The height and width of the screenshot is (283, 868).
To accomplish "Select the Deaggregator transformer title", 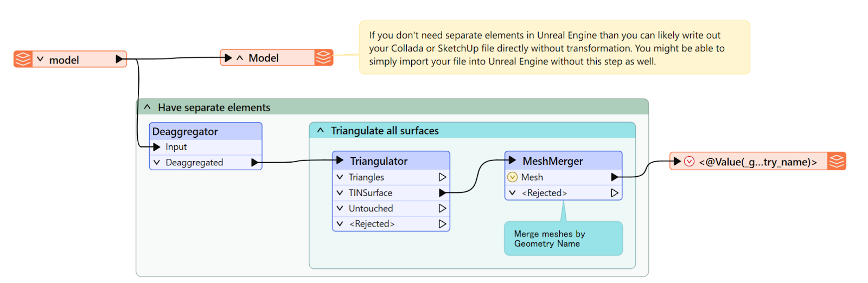I will click(185, 132).
